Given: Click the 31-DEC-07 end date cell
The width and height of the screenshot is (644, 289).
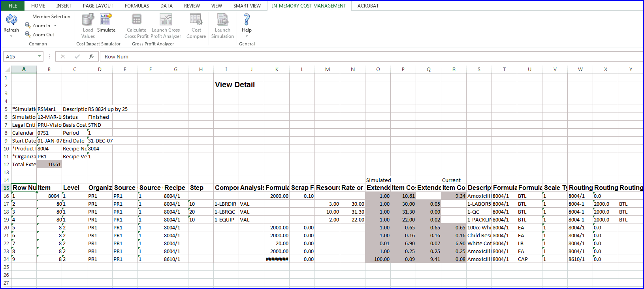Looking at the screenshot, I should pyautogui.click(x=100, y=141).
